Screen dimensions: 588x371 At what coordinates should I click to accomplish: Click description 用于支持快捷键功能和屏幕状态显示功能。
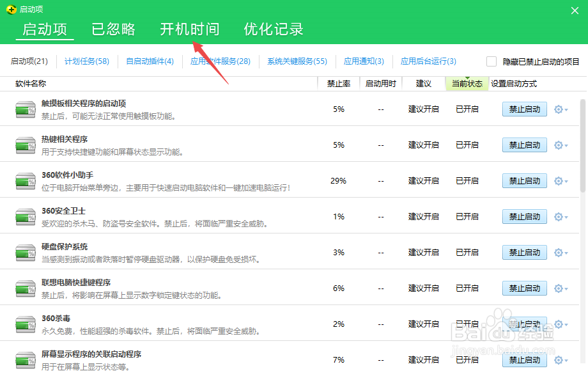pyautogui.click(x=112, y=152)
